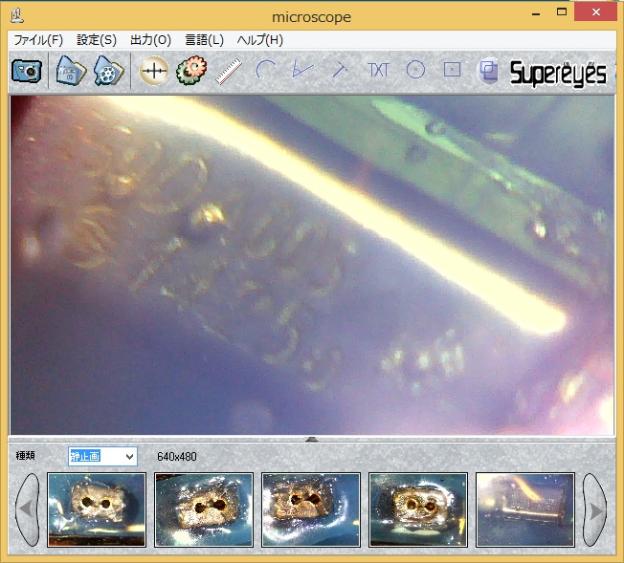Open the calibration gear icon
Image resolution: width=624 pixels, height=563 pixels.
190,71
